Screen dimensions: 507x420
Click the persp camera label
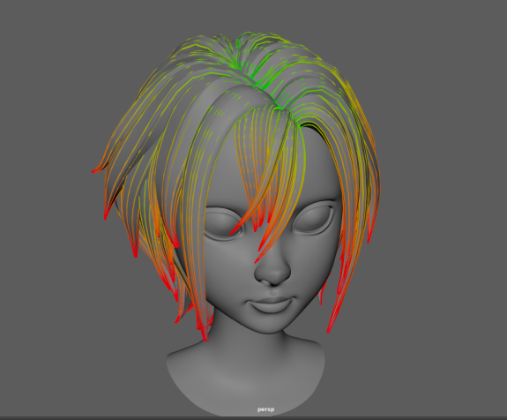265,409
